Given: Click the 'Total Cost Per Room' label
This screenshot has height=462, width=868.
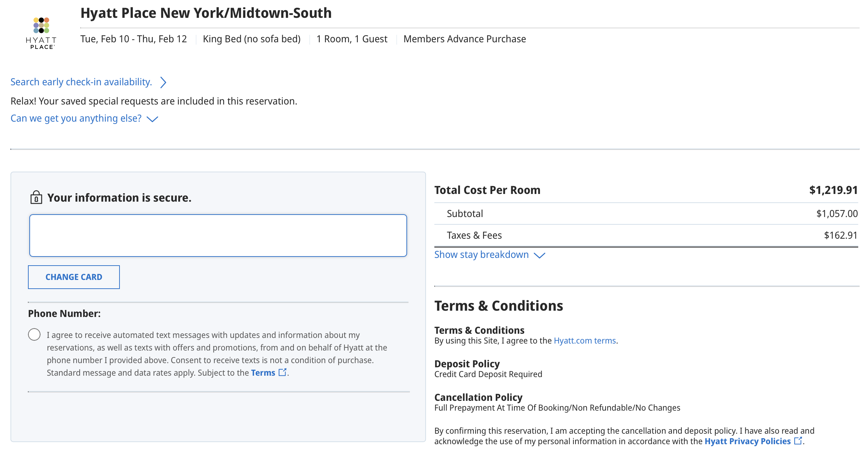Looking at the screenshot, I should pos(487,190).
